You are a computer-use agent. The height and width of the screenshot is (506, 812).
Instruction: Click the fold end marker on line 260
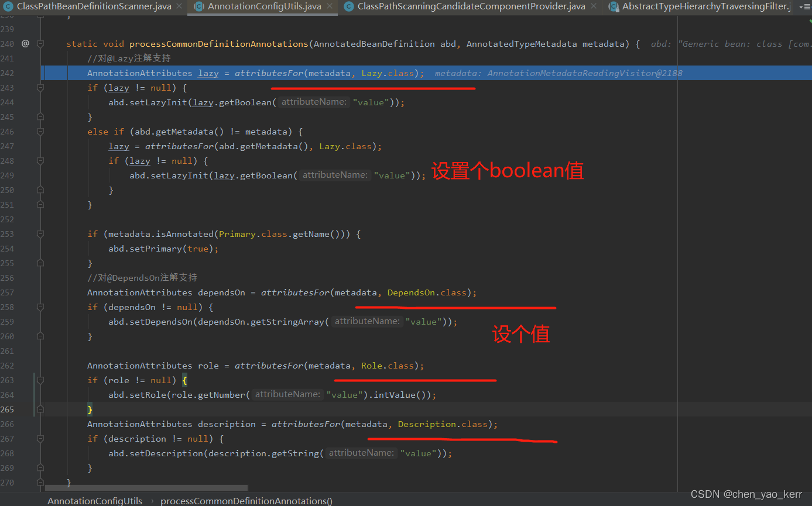[40, 336]
